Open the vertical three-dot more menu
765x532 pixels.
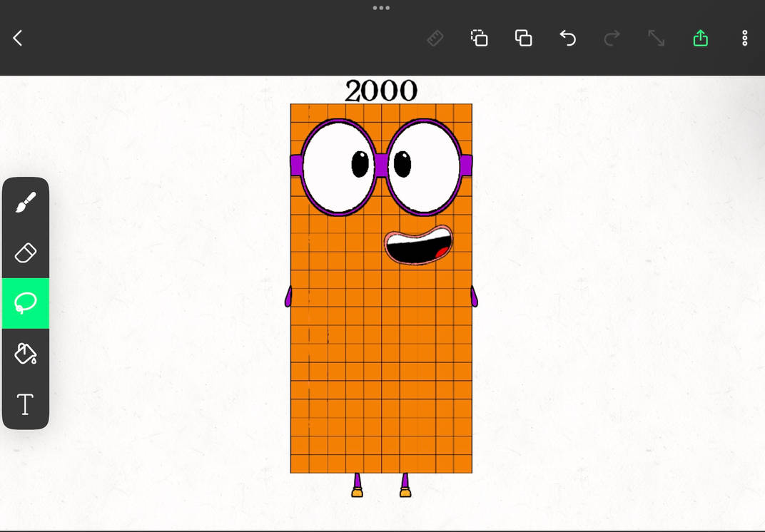(x=744, y=38)
